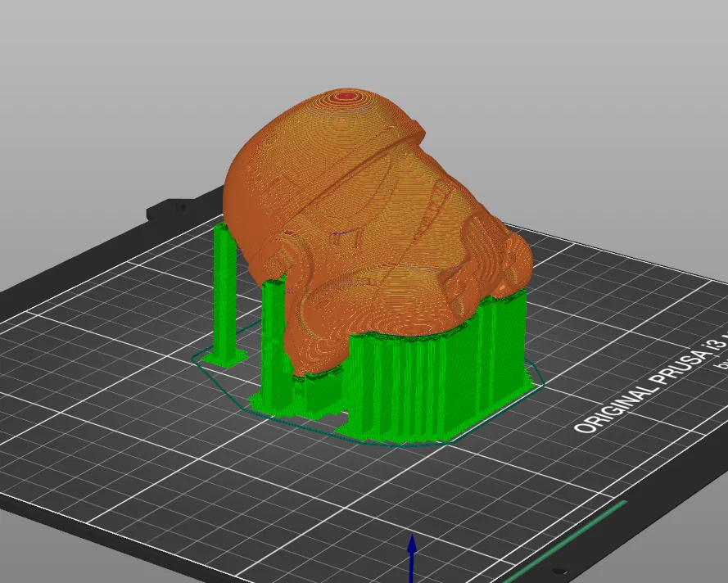Click the rectangular recessed detail on helmet face
Viewport: 728px width, 583px height.
[346, 239]
